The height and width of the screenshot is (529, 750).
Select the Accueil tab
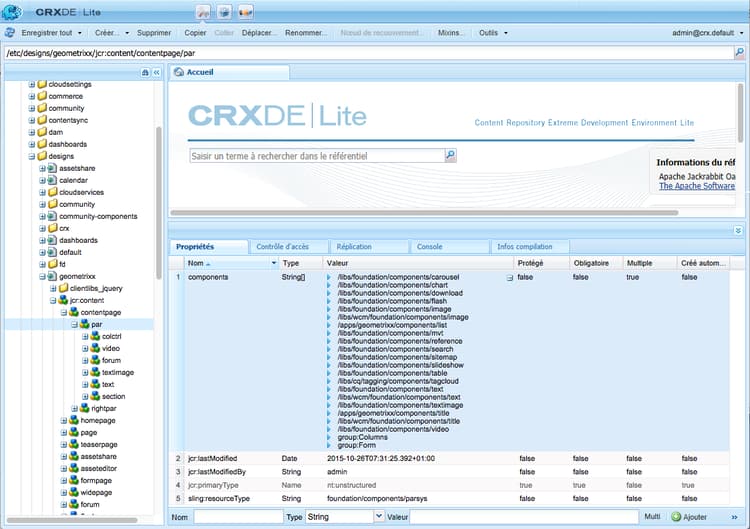point(230,72)
